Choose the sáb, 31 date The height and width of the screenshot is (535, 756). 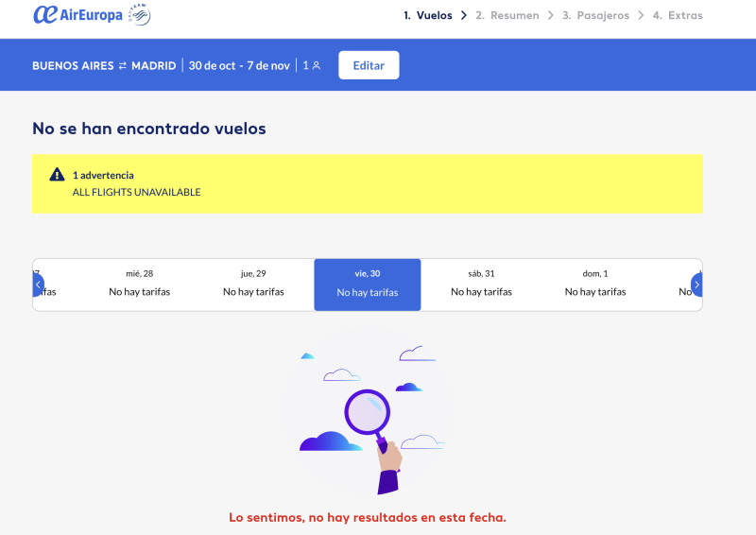pyautogui.click(x=481, y=284)
